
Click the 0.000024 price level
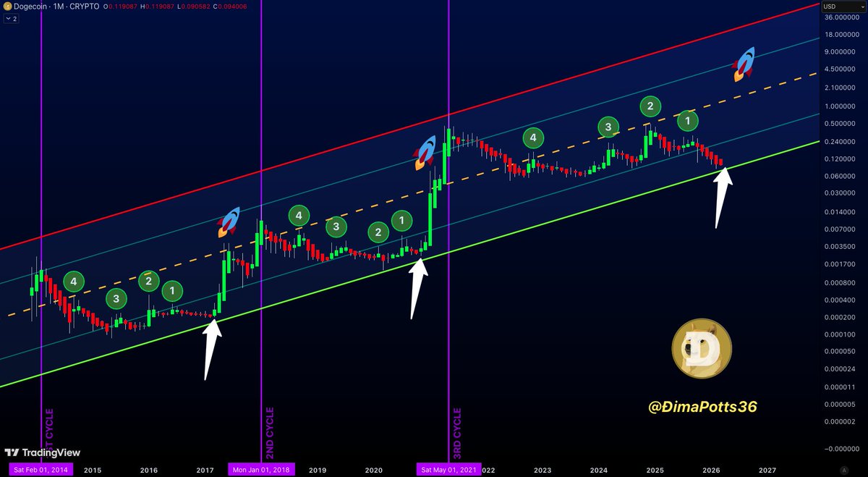point(841,369)
